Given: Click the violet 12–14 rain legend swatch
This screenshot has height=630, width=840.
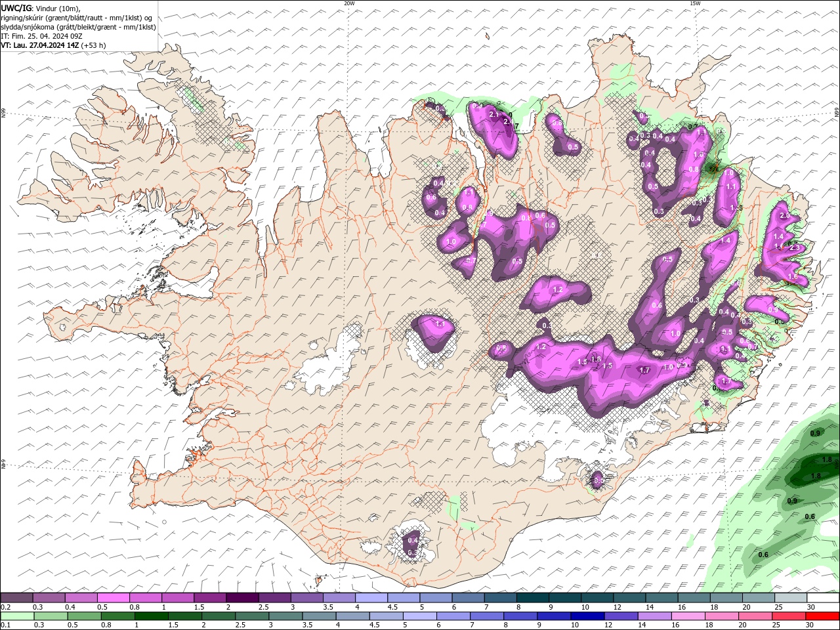Looking at the screenshot, I should point(621,616).
